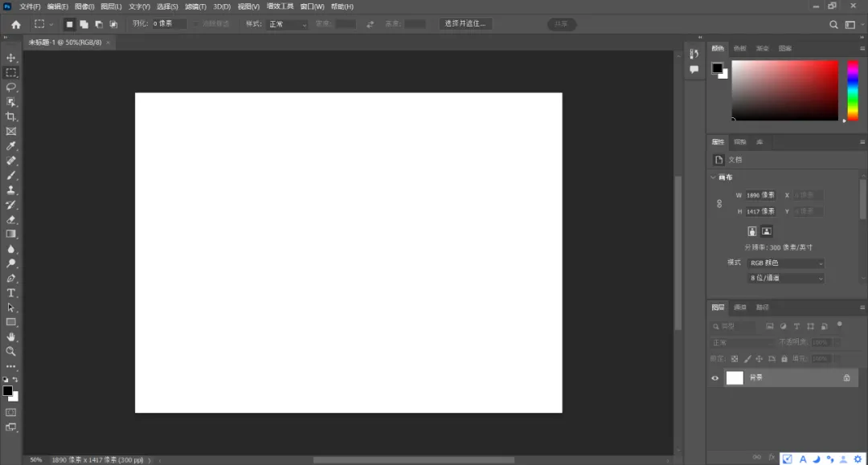This screenshot has height=465, width=868.
Task: Open the 8 位/通道 bit depth dropdown
Action: [x=785, y=278]
